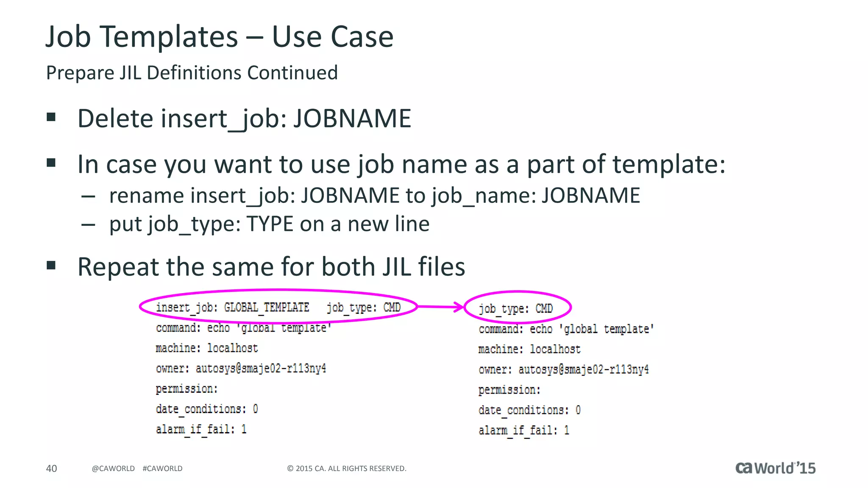
Task: Click 'owner: autosys@smaje02-r113ny4' in left block
Action: point(241,369)
